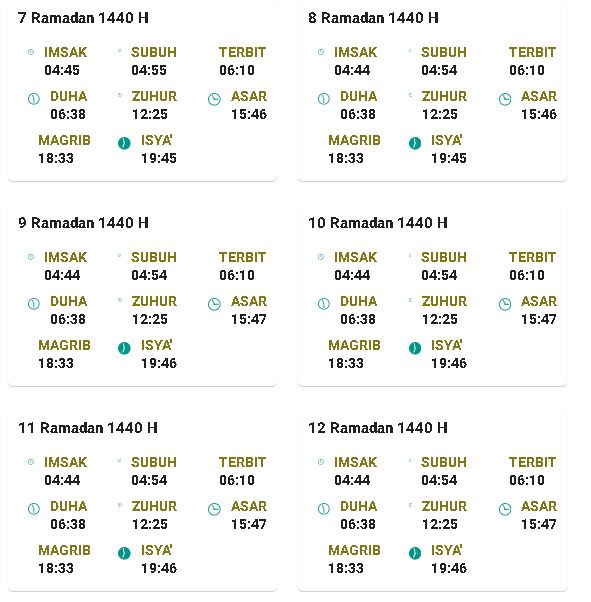Click the Duha clock icon for 12 Ramadan

coord(324,509)
